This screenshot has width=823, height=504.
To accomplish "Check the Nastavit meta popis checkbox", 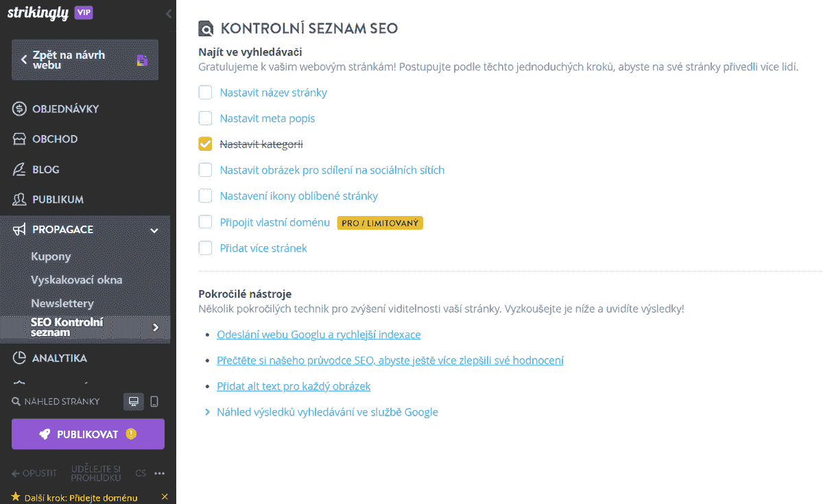I will (x=205, y=119).
